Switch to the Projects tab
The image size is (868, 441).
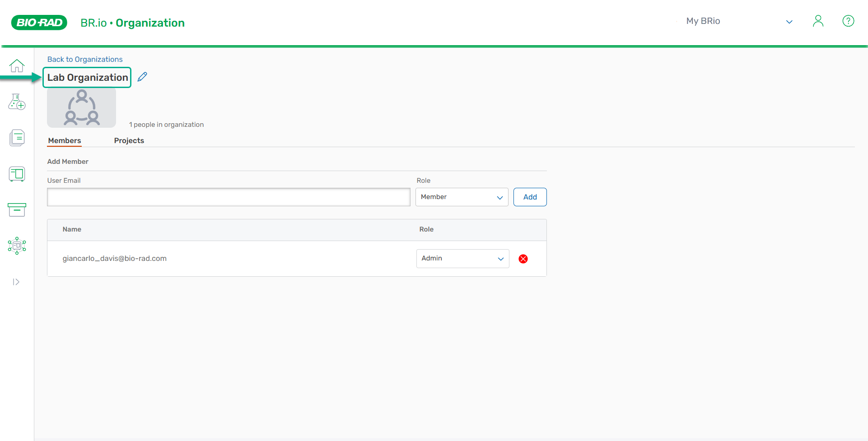point(129,141)
